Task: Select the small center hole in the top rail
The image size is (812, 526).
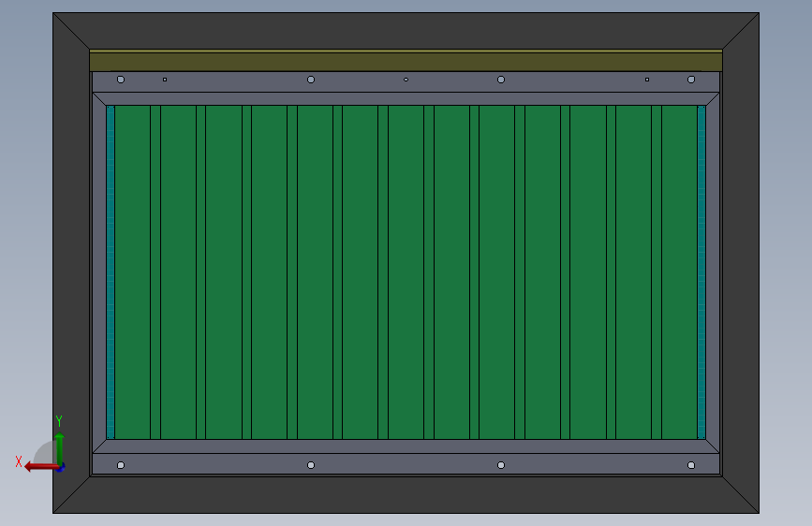Action: [x=406, y=80]
